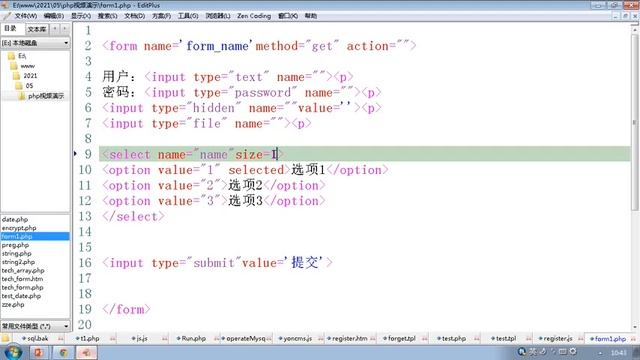The height and width of the screenshot is (360, 640).
Task: Switch to form1.php document tab
Action: pos(610,339)
